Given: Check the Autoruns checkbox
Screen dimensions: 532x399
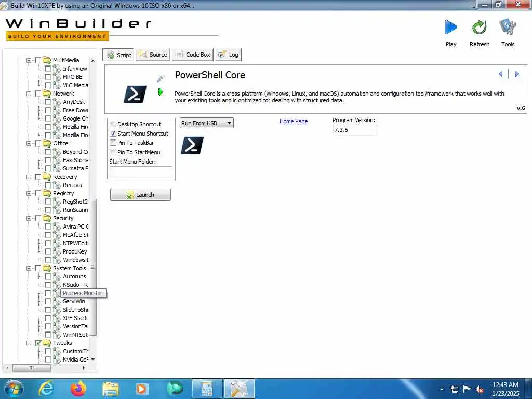Looking at the screenshot, I should pos(48,276).
